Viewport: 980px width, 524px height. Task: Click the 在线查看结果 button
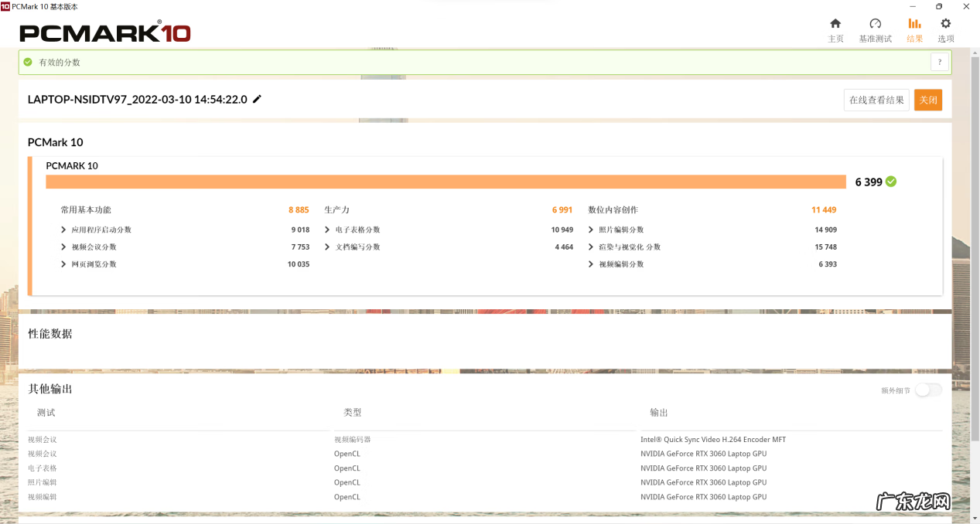[x=876, y=100]
